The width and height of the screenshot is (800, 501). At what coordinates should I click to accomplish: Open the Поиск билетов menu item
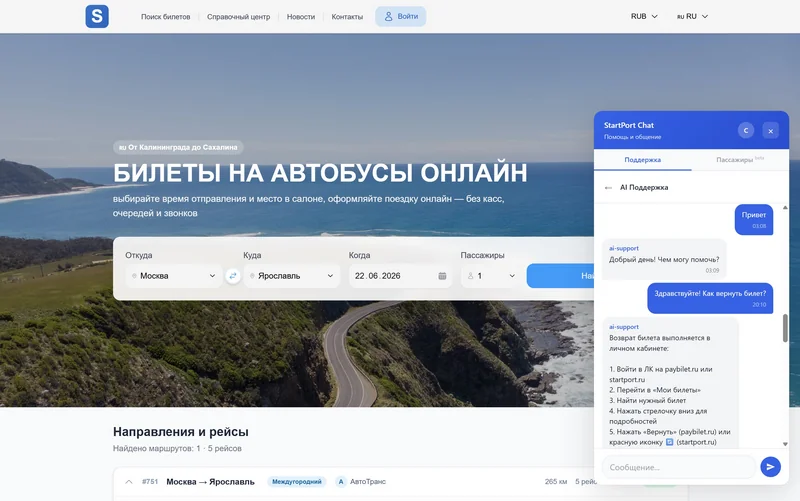165,17
